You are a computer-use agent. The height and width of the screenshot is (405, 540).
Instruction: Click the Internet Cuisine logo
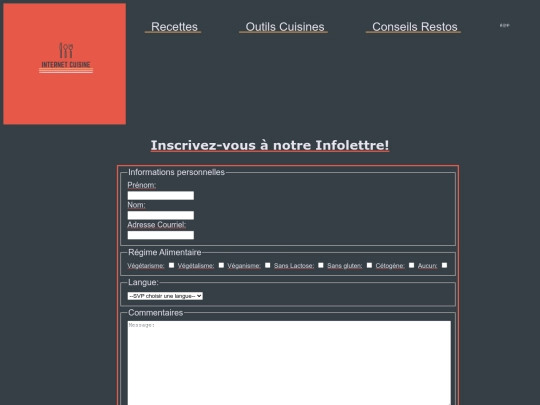pos(64,64)
